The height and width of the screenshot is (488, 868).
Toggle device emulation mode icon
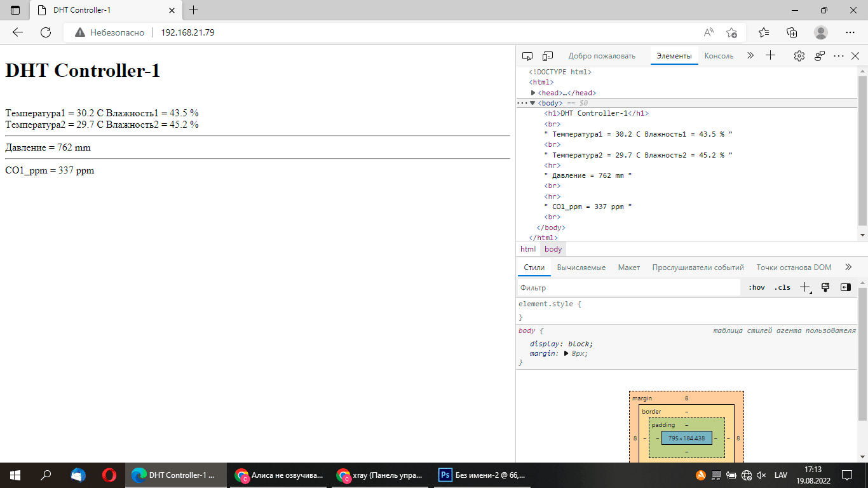coord(548,56)
